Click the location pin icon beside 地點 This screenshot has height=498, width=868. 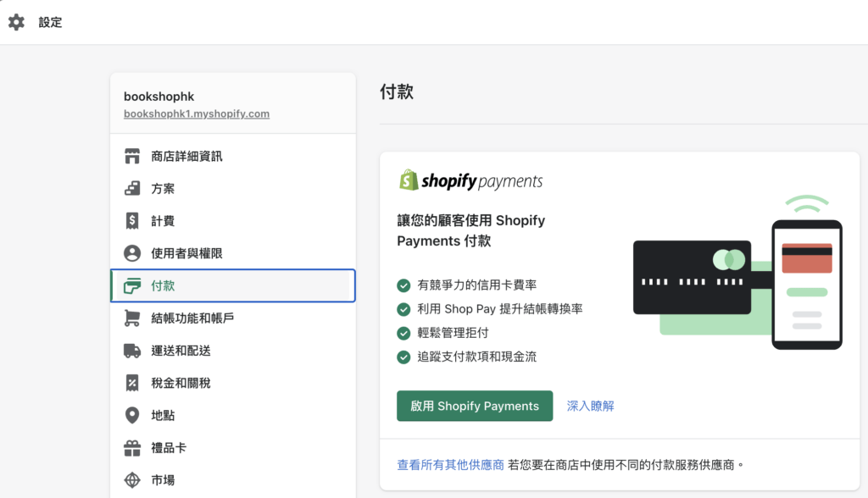coord(131,415)
